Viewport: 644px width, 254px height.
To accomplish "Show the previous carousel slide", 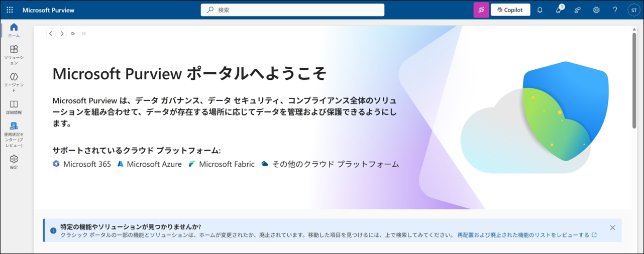I will (x=51, y=34).
